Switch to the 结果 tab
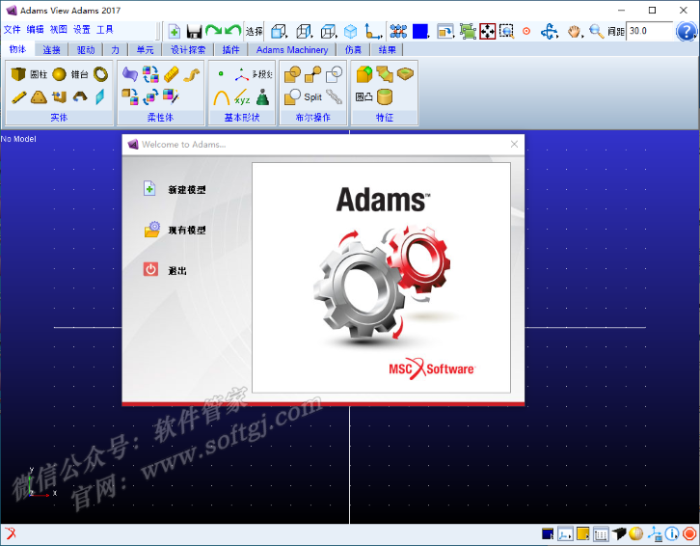The height and width of the screenshot is (546, 700). (x=388, y=50)
